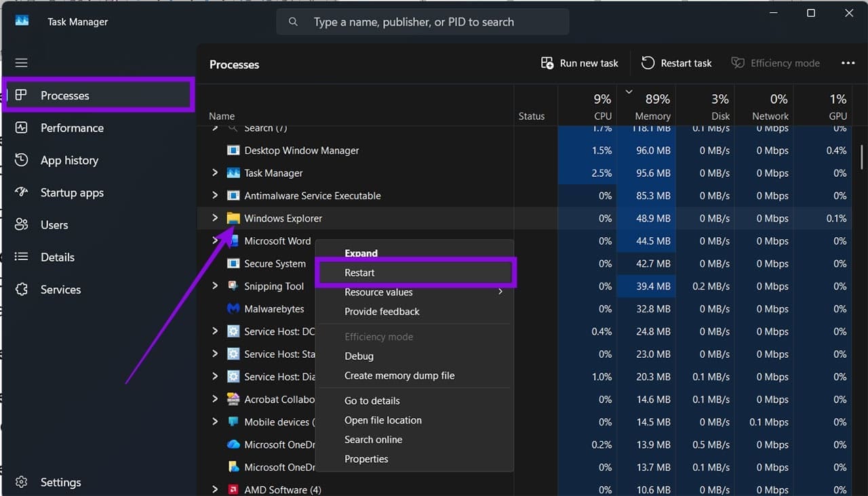Open the Users sidebar icon
868x496 pixels.
click(21, 224)
